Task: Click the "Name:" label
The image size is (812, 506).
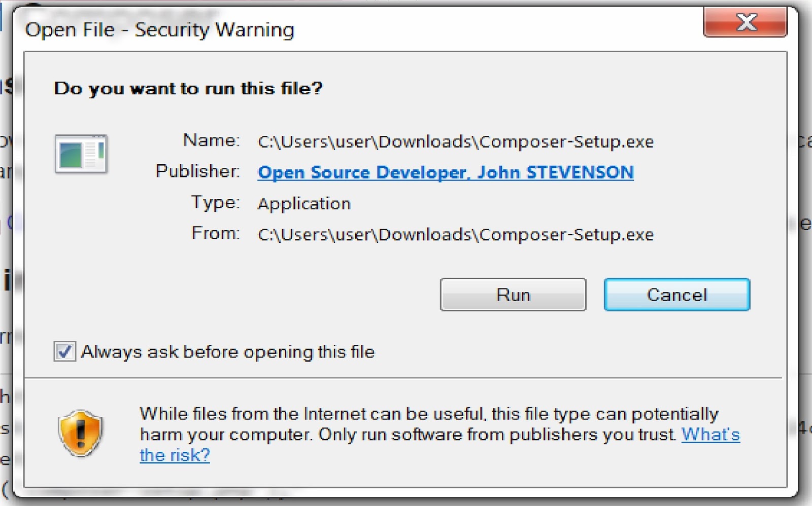Action: [211, 140]
